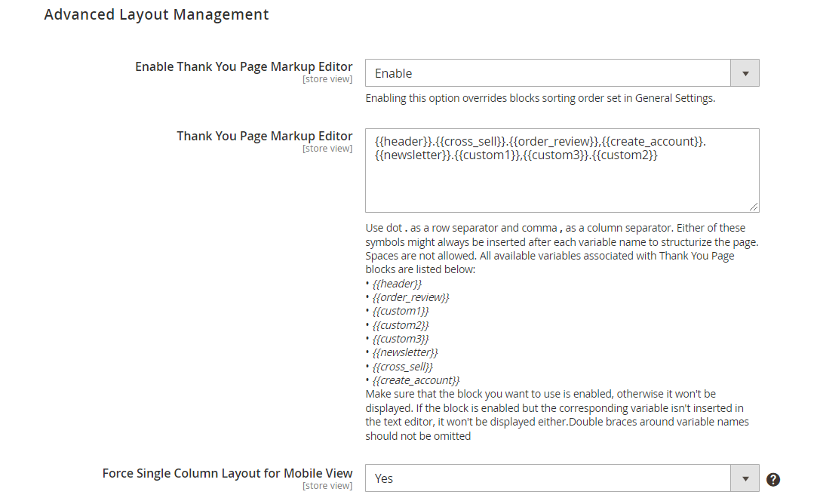The width and height of the screenshot is (817, 504).
Task: Collapse the Advanced Layout Management section heading
Action: click(156, 14)
